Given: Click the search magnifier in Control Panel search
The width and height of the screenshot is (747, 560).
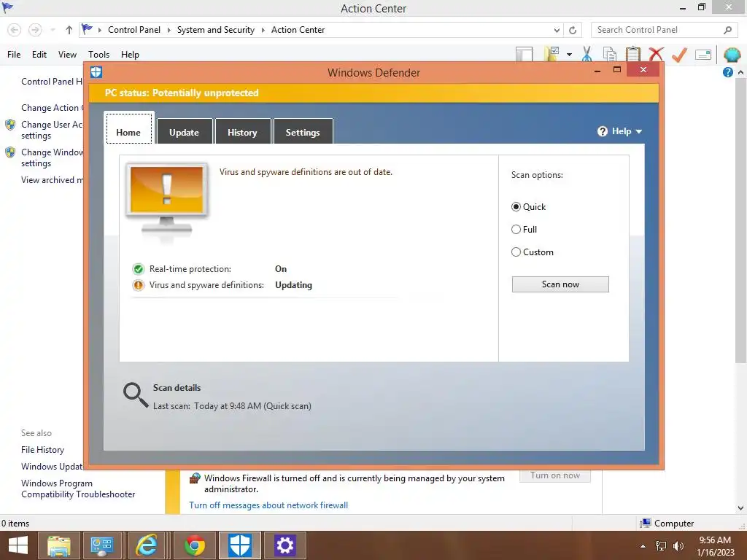Looking at the screenshot, I should click(727, 30).
